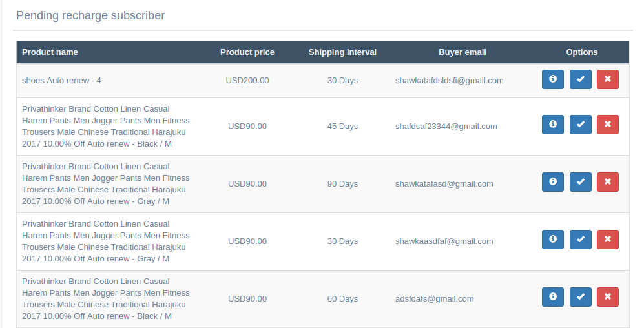Reject the shoes Auto renew subscription
Screen dimensions: 644x328
click(608, 79)
